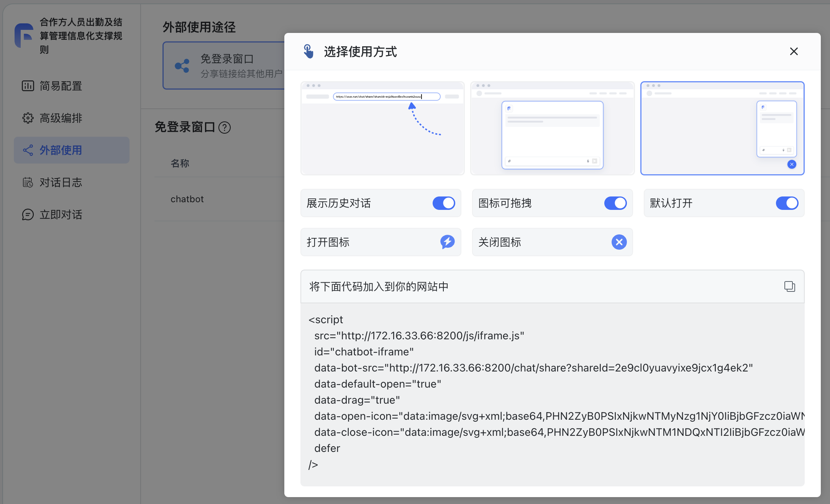Open 简易配置 in the sidebar

click(x=61, y=86)
